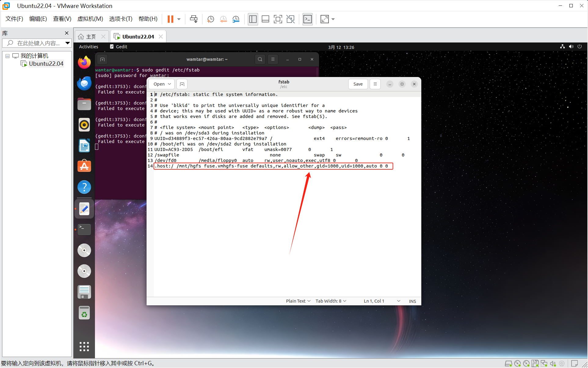Click the Save button in gedit
The image size is (588, 368).
(x=358, y=84)
